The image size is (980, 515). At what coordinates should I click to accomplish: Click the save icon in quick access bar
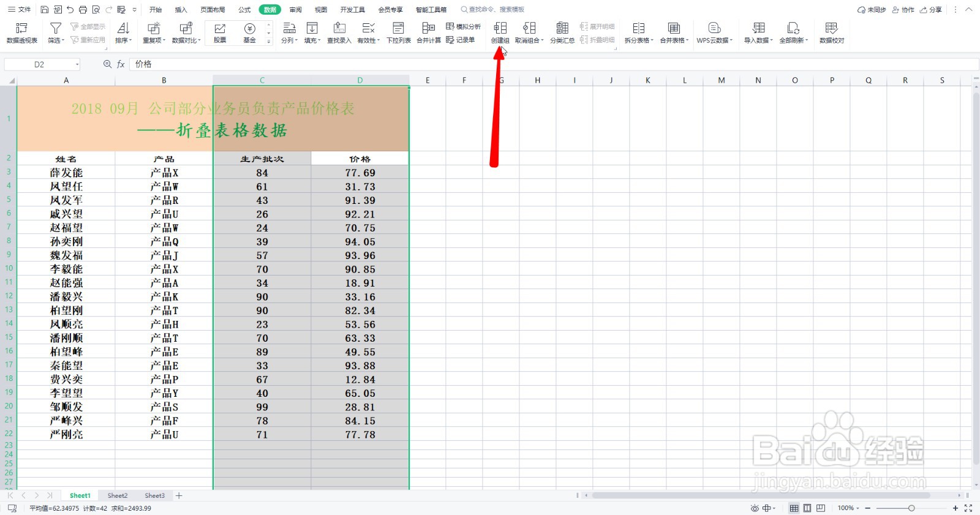[44, 10]
